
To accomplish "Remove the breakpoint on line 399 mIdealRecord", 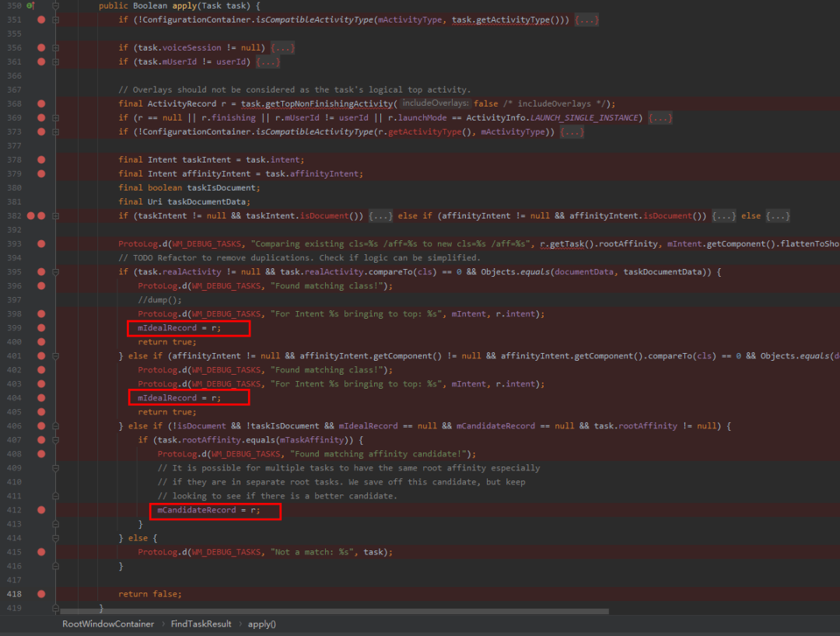I will coord(41,327).
